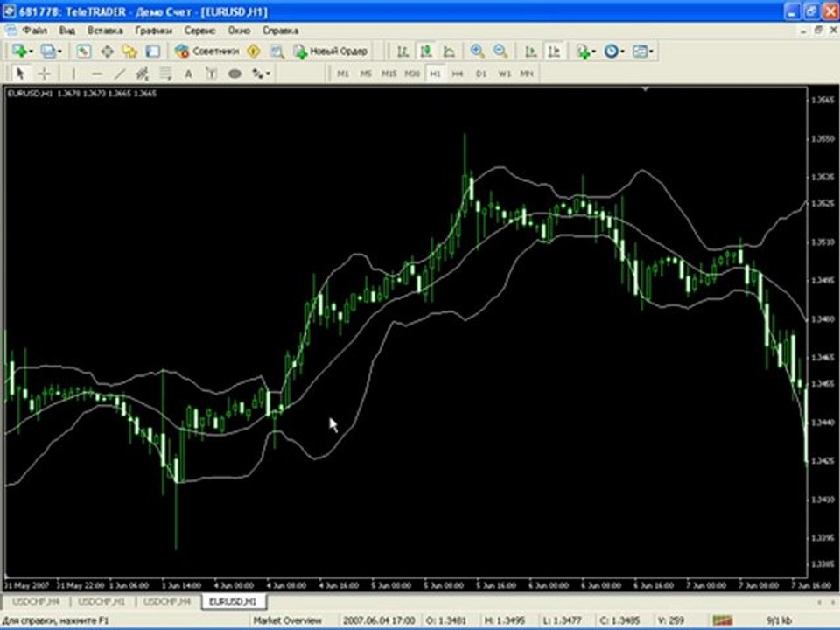
Task: Open the Сервис menu
Action: pos(199,31)
